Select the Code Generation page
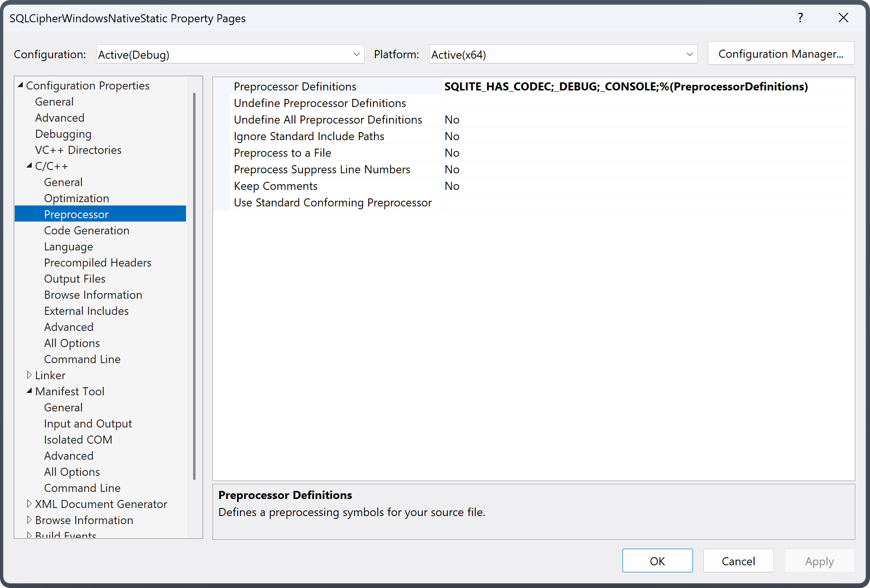This screenshot has width=870, height=588. pyautogui.click(x=87, y=230)
